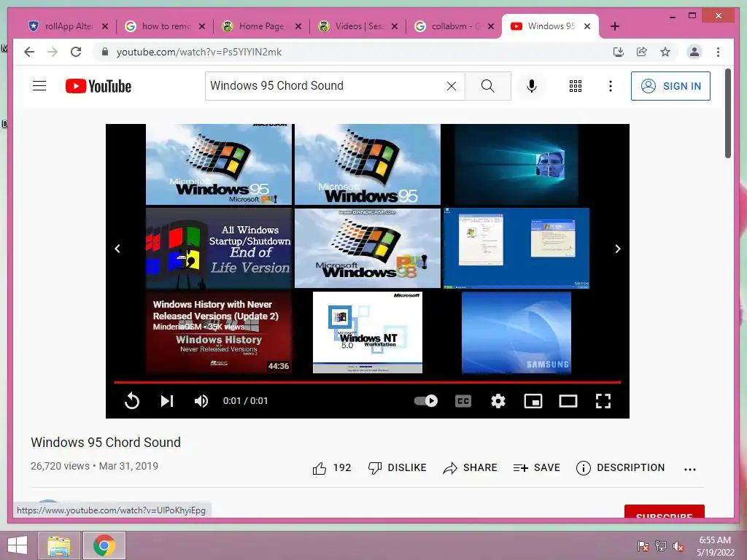Go back in browser history
Viewport: 747px width, 560px height.
[29, 52]
